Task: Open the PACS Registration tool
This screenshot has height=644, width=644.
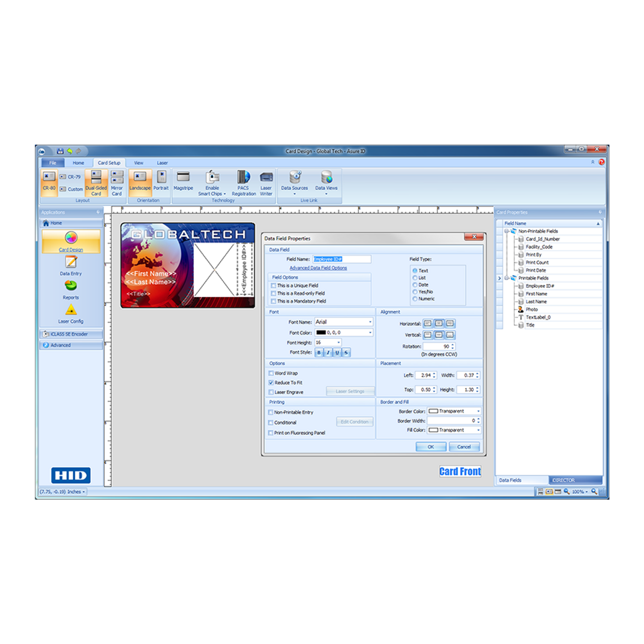Action: click(x=244, y=177)
